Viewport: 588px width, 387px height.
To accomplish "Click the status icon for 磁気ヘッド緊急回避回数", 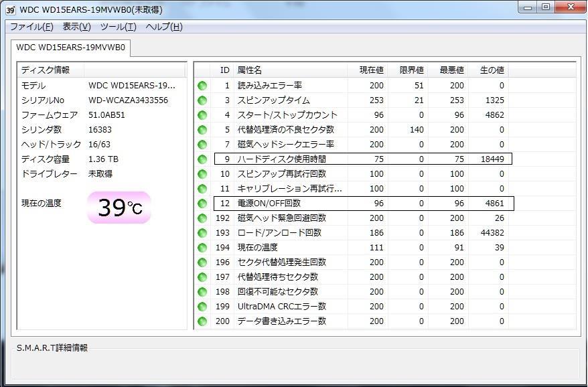I will coord(202,218).
